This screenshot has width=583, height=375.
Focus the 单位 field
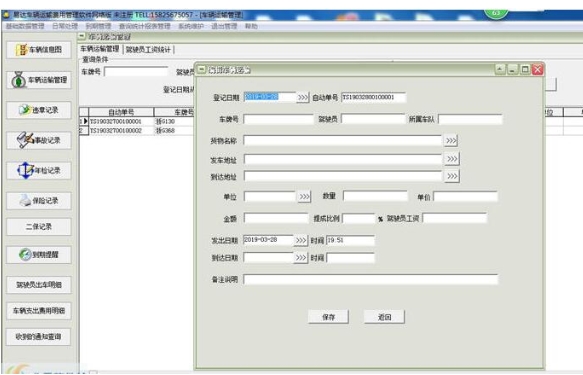[270, 196]
